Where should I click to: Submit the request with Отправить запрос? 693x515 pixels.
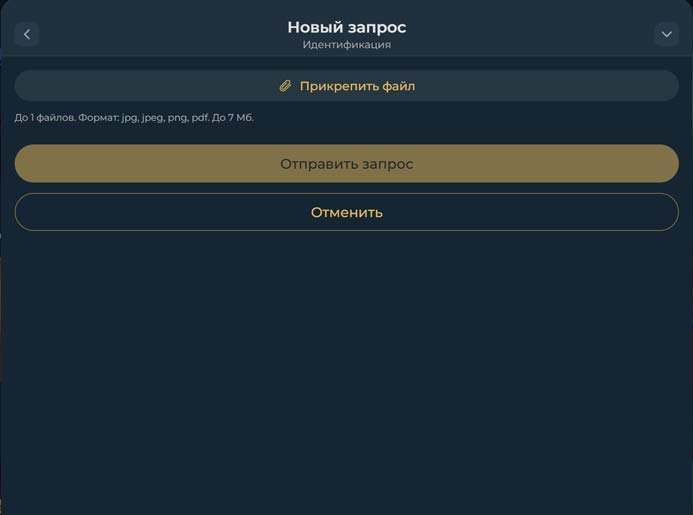coord(346,164)
